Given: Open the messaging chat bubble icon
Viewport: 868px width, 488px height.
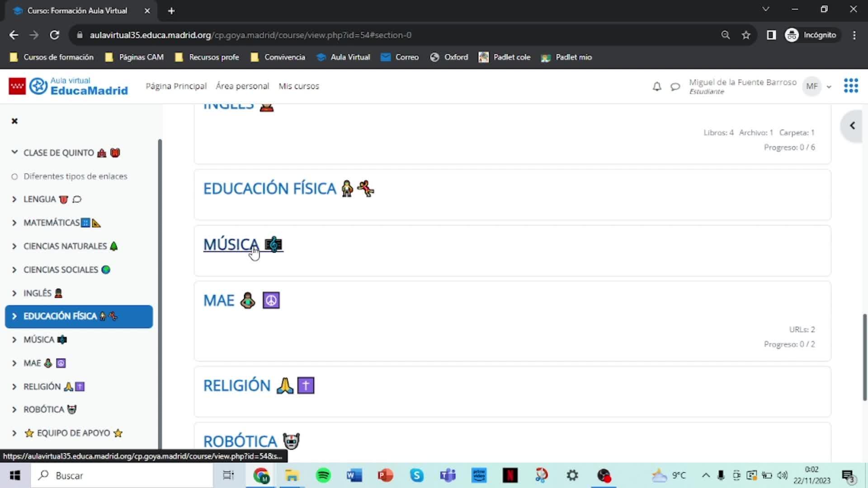Looking at the screenshot, I should point(675,86).
